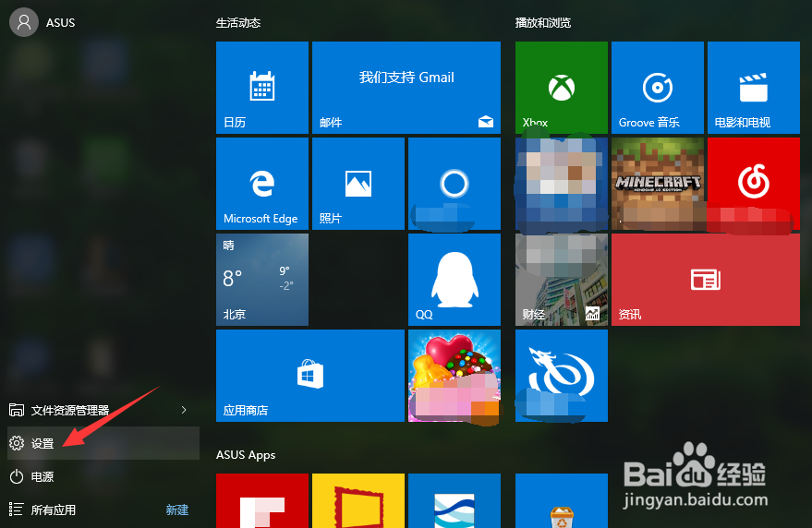
Task: Open the Groove 音乐 tile
Action: pyautogui.click(x=657, y=88)
